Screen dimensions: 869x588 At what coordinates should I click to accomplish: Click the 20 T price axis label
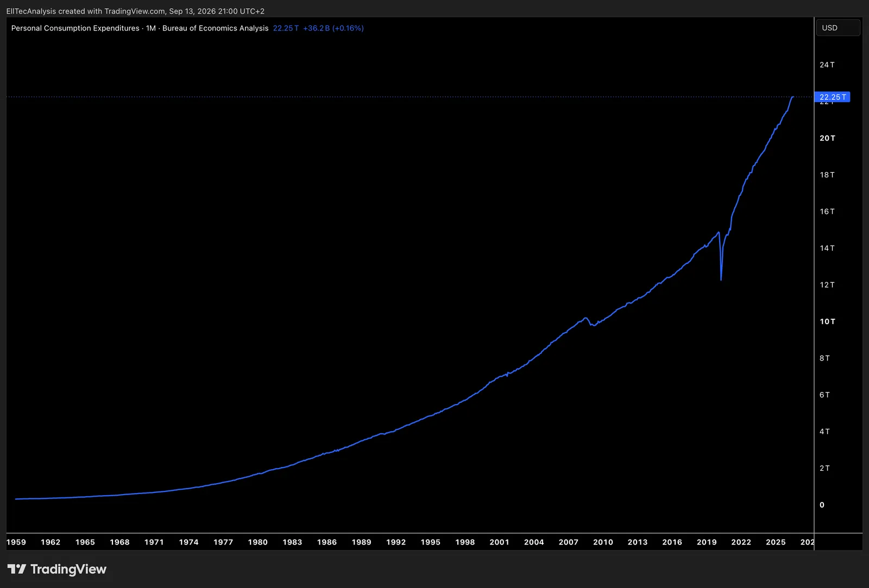pyautogui.click(x=827, y=138)
